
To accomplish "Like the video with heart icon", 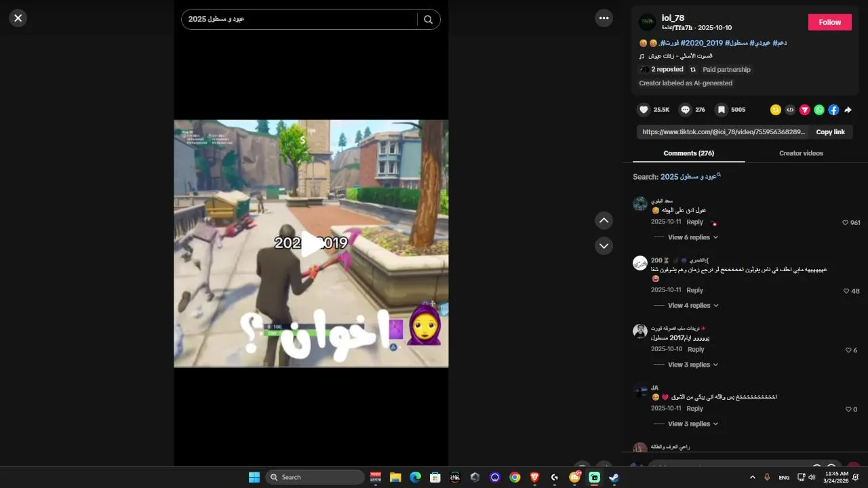I will click(x=644, y=109).
